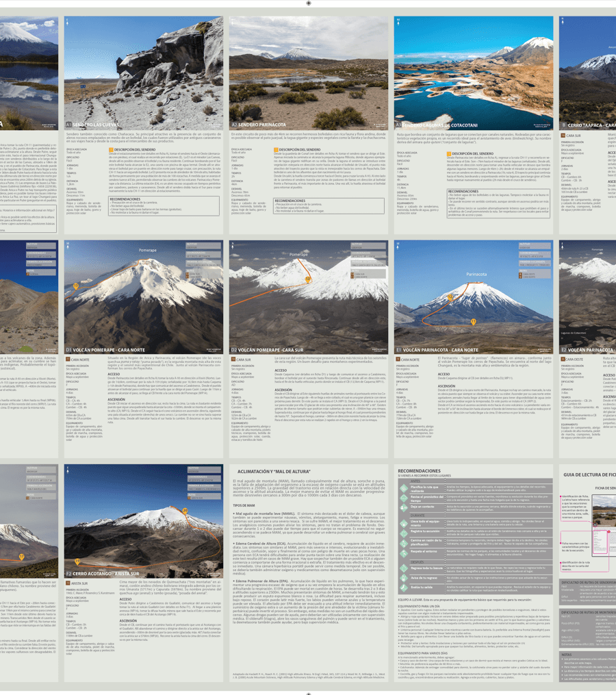The width and height of the screenshot is (616, 695).
Task: Click the 'Edema Cerebral de Altura (ECA)' paragraph title
Action: pos(261,543)
